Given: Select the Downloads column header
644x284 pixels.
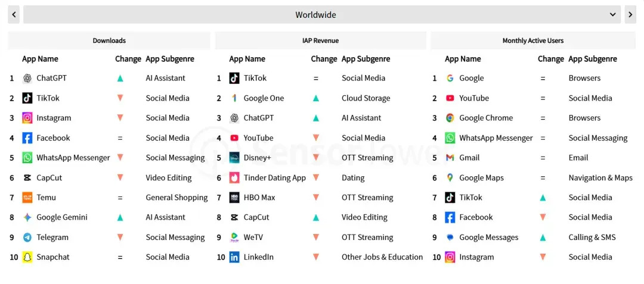Looking at the screenshot, I should point(109,40).
